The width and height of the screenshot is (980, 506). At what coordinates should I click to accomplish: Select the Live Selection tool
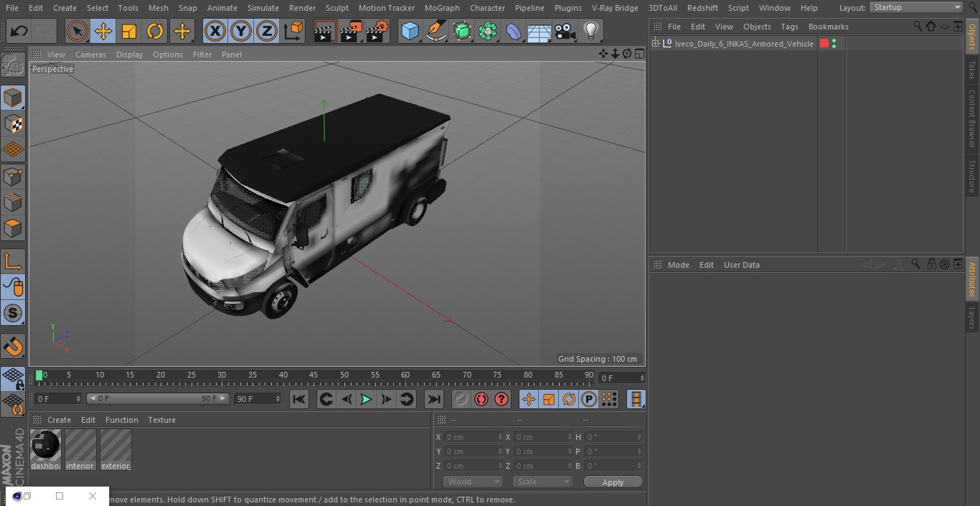[x=77, y=31]
